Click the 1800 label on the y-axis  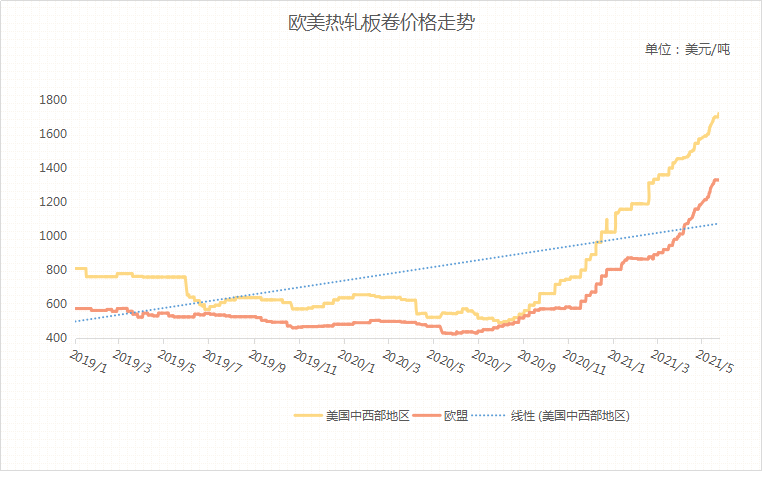[53, 100]
